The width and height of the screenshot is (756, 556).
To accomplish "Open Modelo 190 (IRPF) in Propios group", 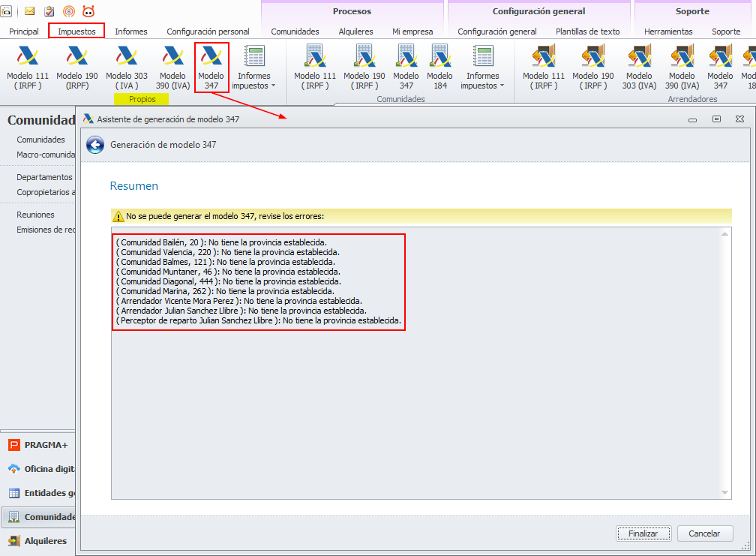I will pyautogui.click(x=77, y=67).
